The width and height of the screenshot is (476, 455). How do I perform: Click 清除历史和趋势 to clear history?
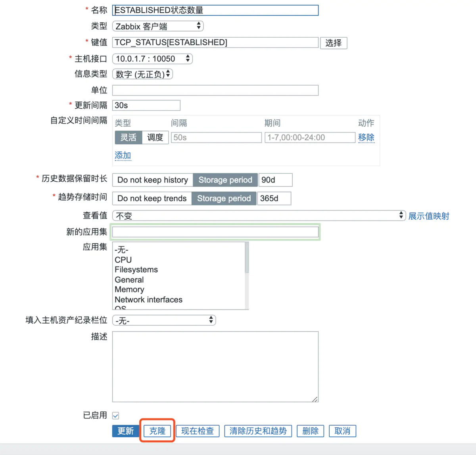coord(258,431)
